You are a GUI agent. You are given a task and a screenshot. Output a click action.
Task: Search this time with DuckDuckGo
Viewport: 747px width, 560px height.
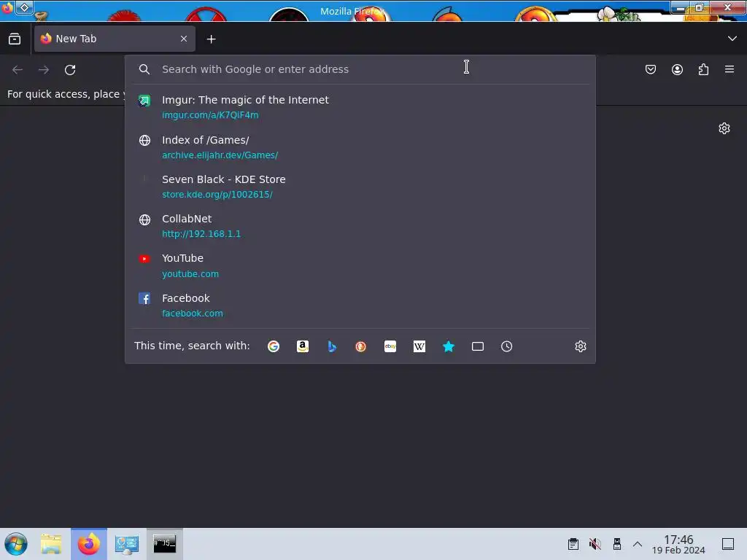(x=360, y=346)
